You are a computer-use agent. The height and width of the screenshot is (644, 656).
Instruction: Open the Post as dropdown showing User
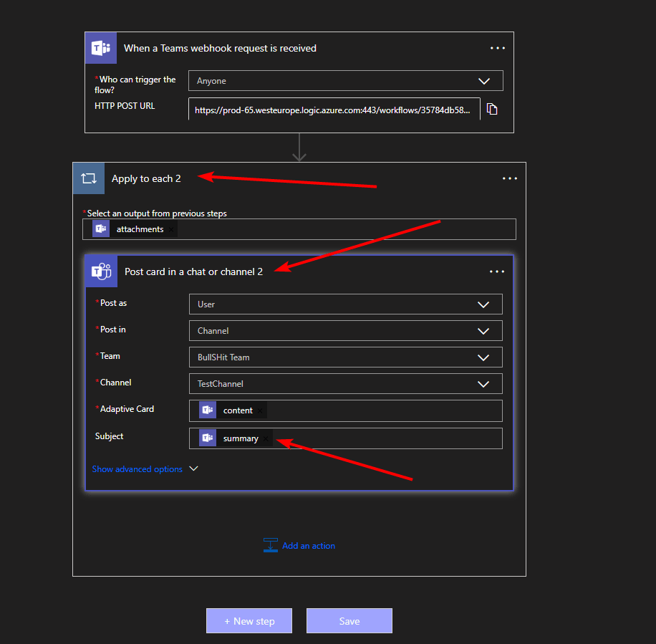346,304
